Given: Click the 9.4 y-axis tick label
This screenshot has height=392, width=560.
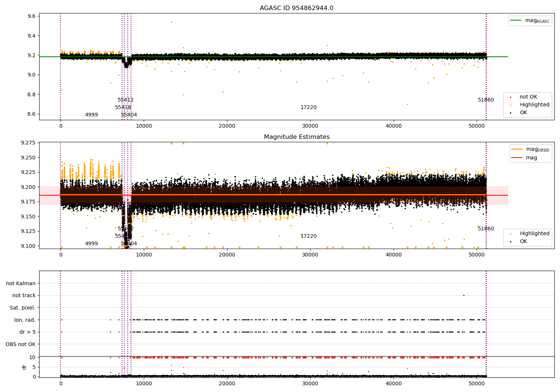Looking at the screenshot, I should [31, 36].
